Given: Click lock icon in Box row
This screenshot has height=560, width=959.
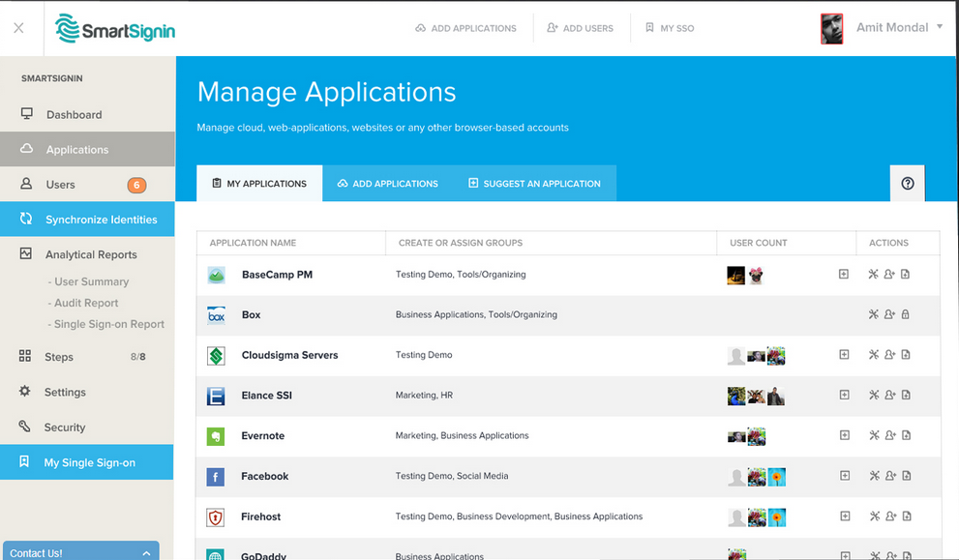Looking at the screenshot, I should pos(906,314).
